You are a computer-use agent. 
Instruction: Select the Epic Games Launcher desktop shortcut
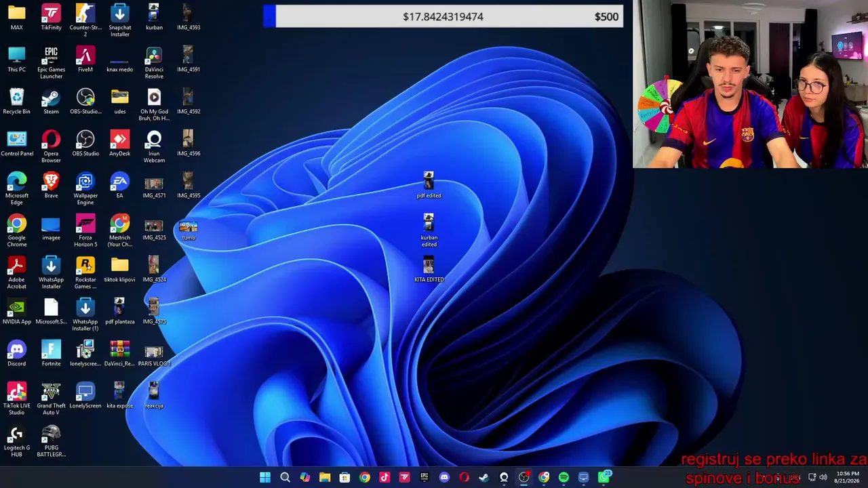[x=51, y=62]
